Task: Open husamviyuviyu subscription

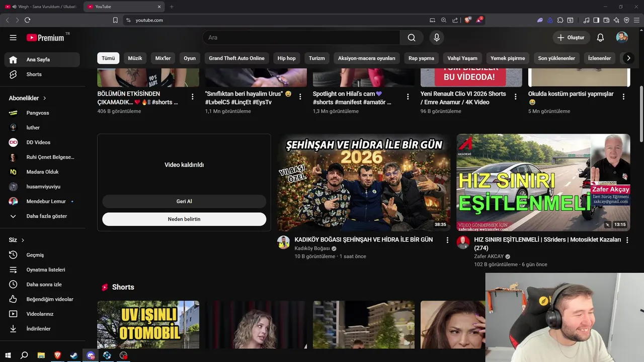Action: point(42,187)
